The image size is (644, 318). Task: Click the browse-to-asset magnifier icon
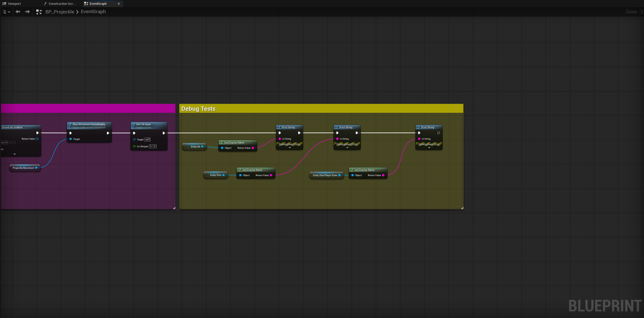[15, 142]
